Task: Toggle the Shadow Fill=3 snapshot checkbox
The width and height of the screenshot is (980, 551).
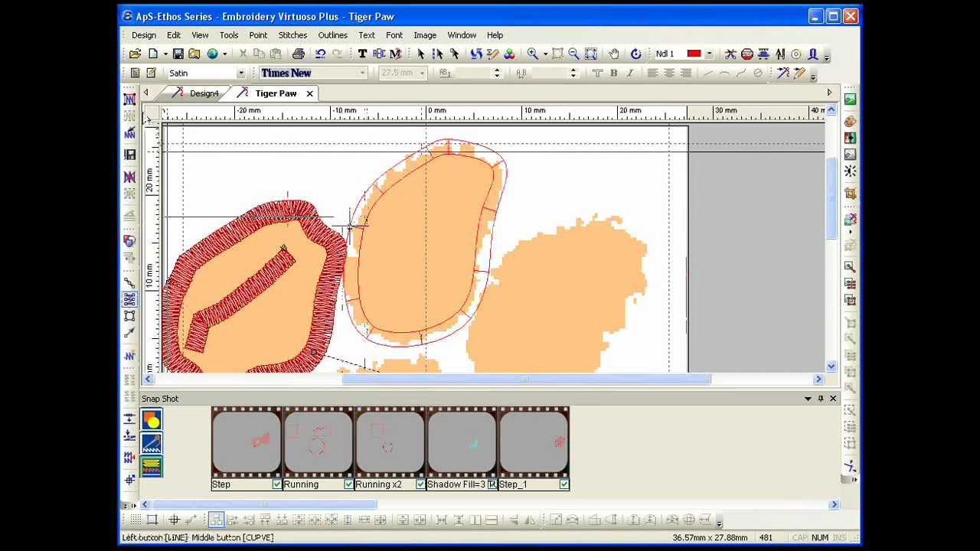Action: pos(492,484)
